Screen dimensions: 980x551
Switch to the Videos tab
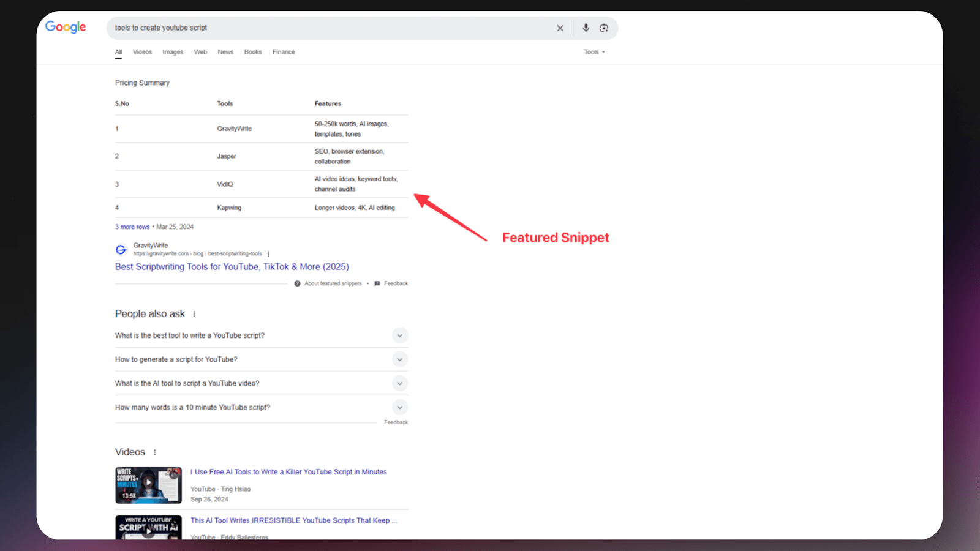coord(142,52)
